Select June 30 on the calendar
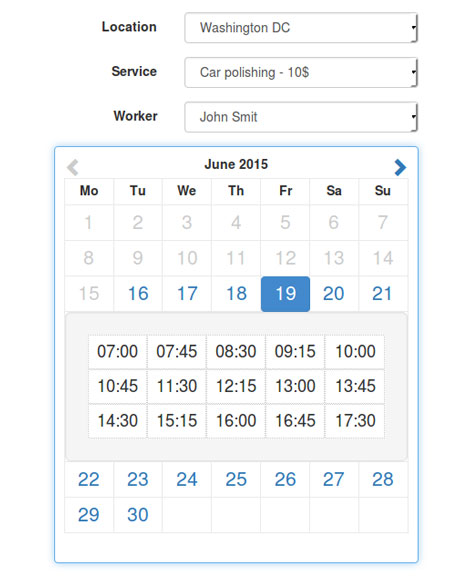Image resolution: width=470 pixels, height=581 pixels. click(138, 515)
